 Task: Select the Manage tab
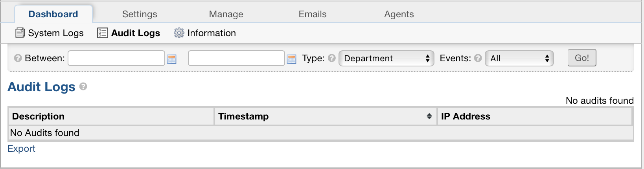coord(226,14)
